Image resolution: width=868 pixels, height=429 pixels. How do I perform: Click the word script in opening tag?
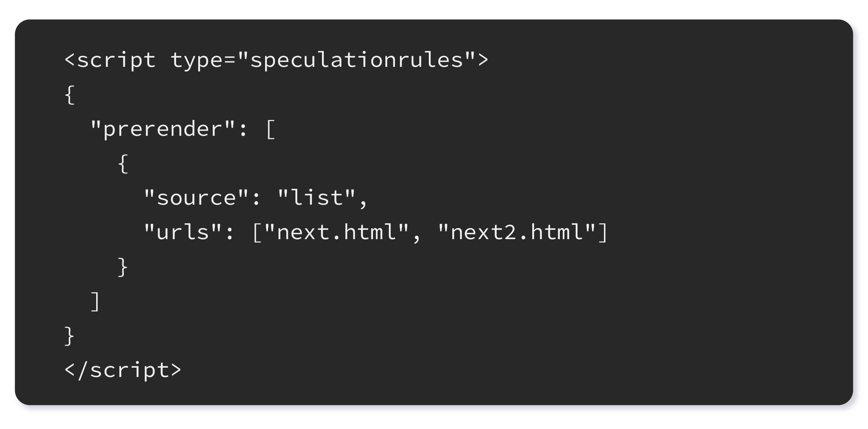[x=116, y=61]
